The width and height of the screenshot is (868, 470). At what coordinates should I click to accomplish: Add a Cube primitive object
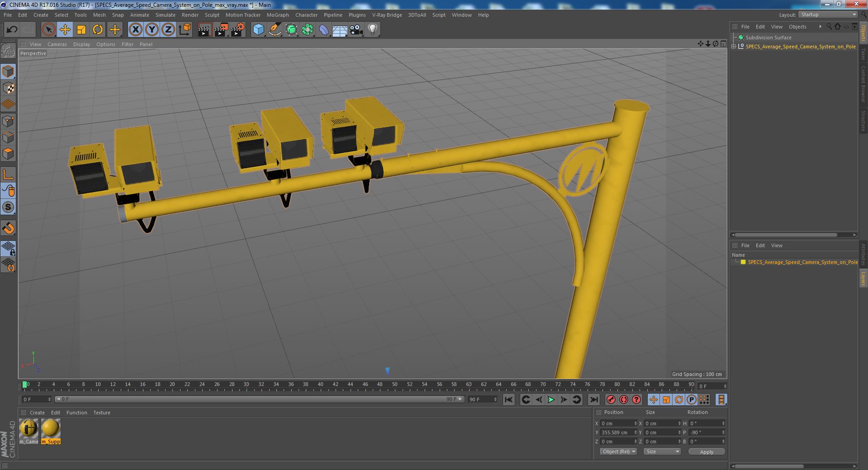pyautogui.click(x=258, y=30)
